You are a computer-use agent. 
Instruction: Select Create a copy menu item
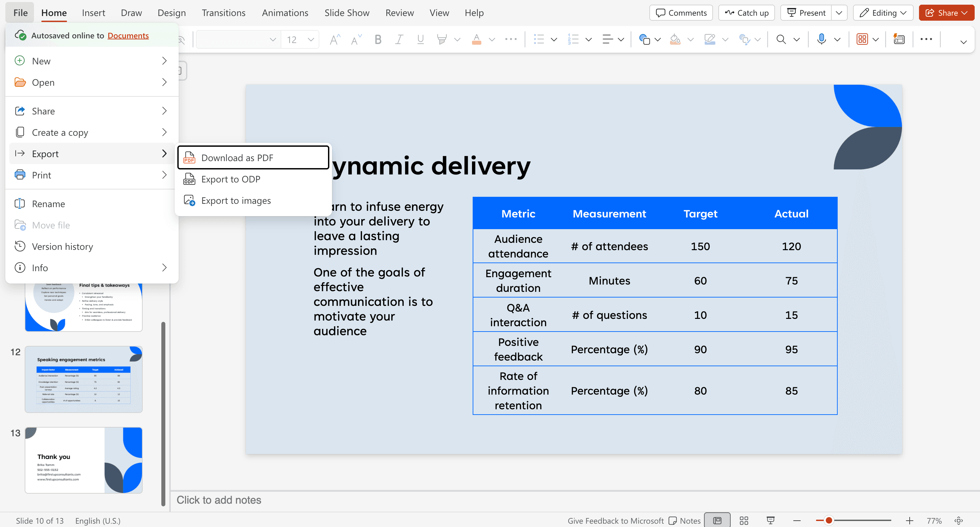tap(92, 132)
